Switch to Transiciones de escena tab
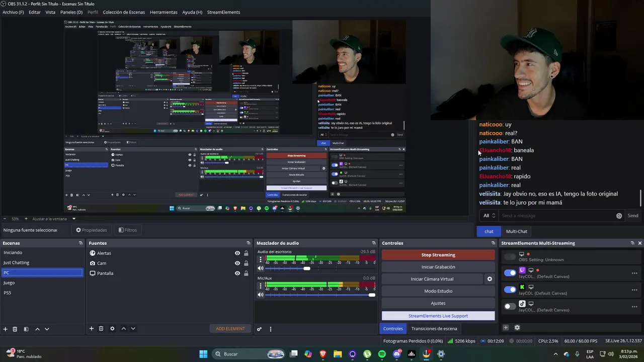 (434, 329)
